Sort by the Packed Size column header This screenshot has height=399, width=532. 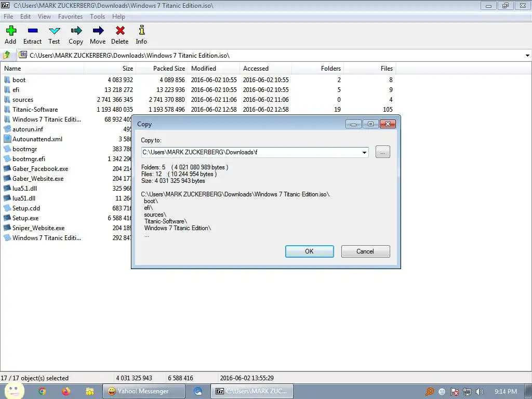pos(162,68)
